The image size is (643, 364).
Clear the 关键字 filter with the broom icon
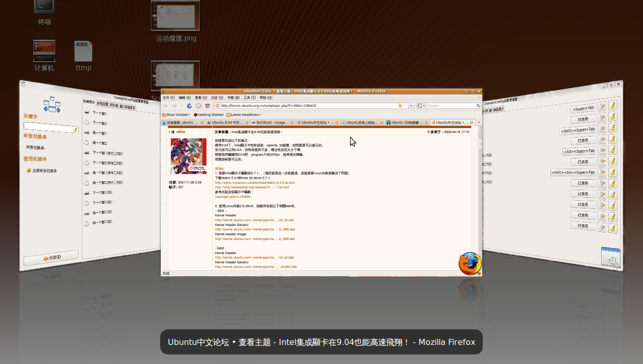(75, 130)
